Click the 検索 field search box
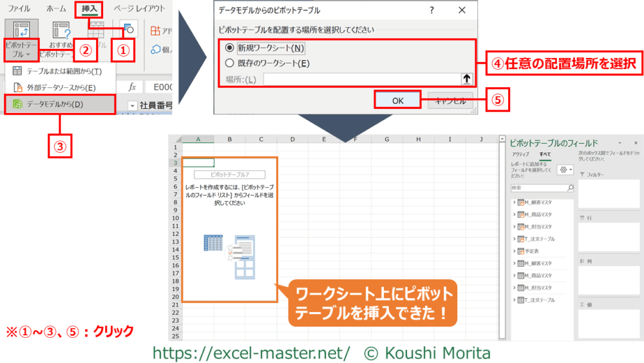Viewport: 644px width, 363px height. click(537, 188)
